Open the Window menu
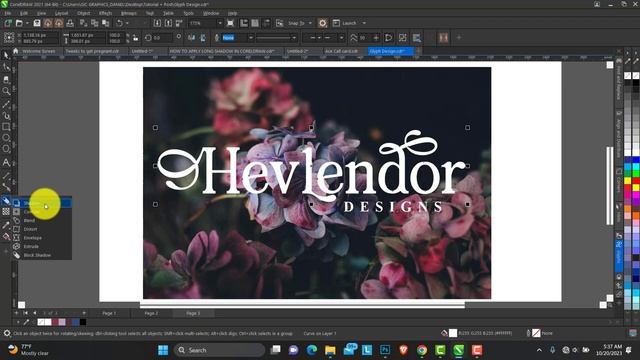The width and height of the screenshot is (640, 360). [211, 13]
